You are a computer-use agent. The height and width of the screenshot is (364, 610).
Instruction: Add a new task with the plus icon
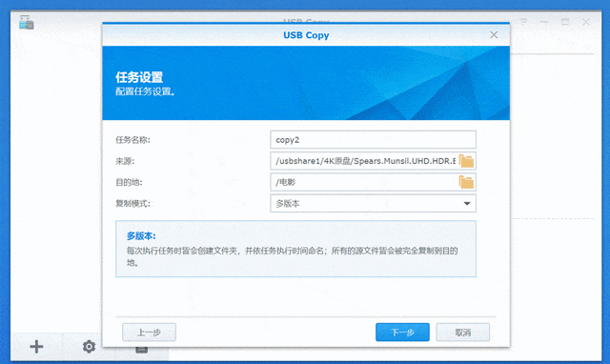coord(36,346)
